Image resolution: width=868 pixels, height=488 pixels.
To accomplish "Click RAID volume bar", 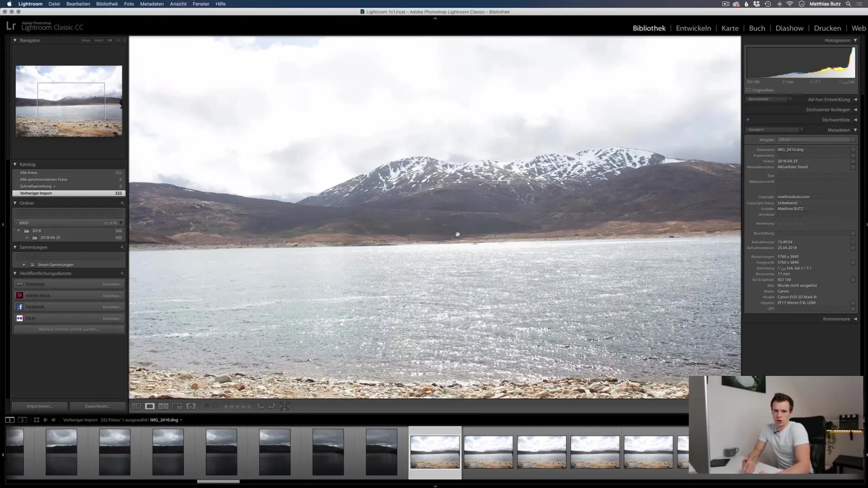I will tap(69, 223).
